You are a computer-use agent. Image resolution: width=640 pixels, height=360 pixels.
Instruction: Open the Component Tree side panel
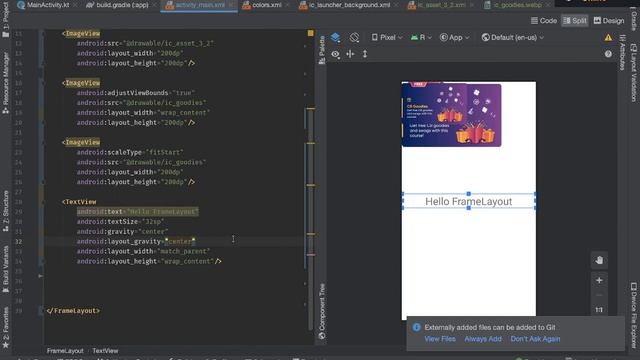point(322,311)
